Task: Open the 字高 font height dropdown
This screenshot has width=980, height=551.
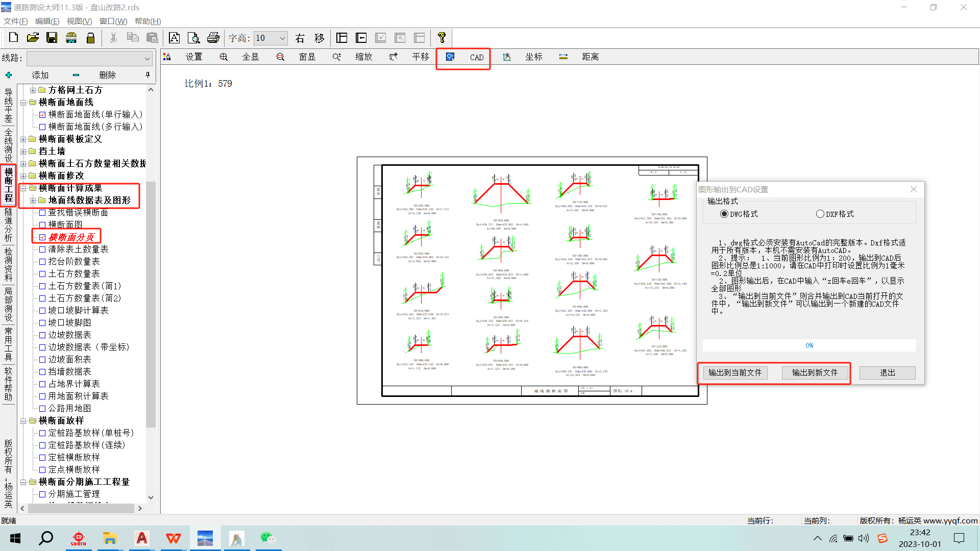Action: [282, 38]
